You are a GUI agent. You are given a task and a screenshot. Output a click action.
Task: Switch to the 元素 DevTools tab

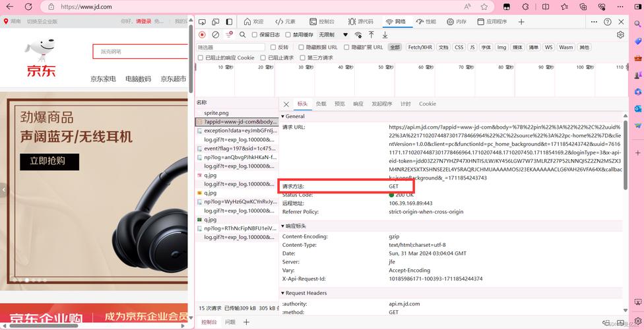coord(286,22)
